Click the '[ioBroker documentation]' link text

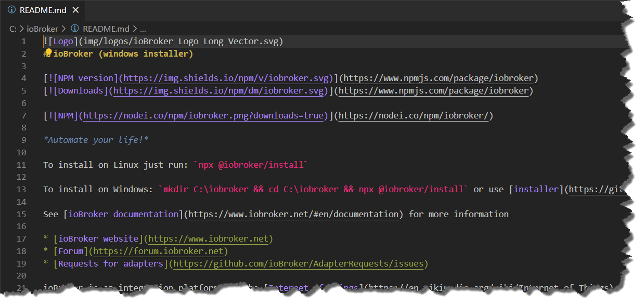123,214
